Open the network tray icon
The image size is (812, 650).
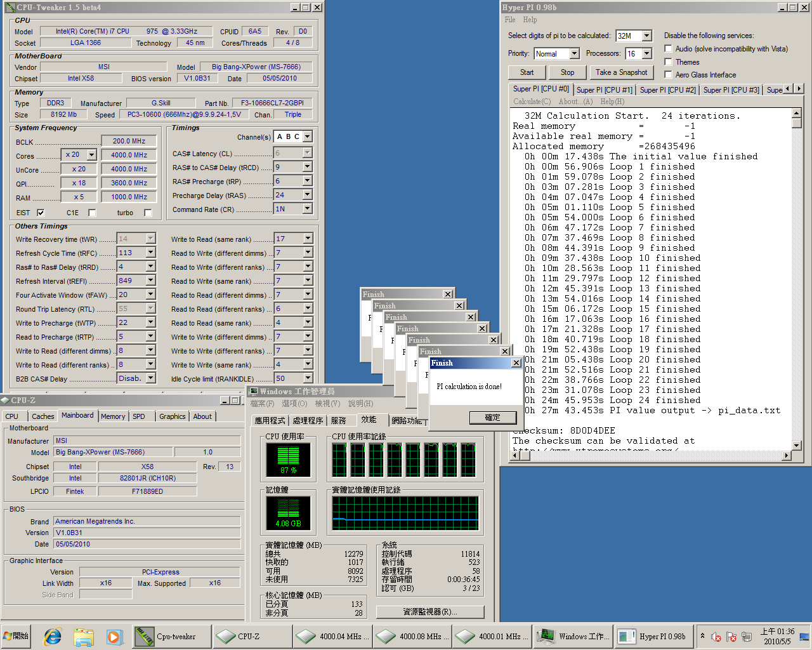pos(747,637)
